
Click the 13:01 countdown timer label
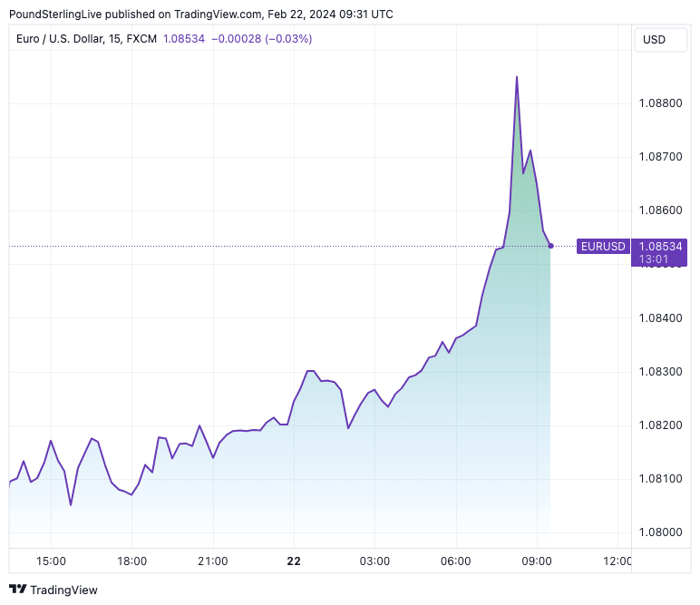pyautogui.click(x=654, y=259)
